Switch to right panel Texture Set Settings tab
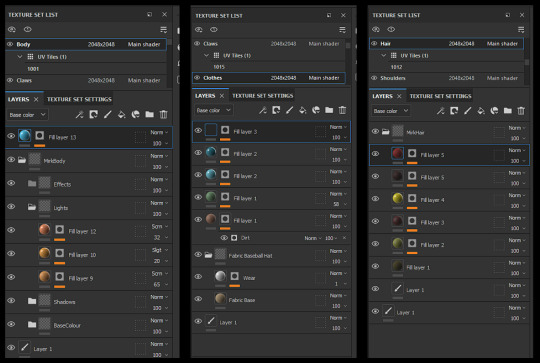This screenshot has width=540, height=363. 440,96
